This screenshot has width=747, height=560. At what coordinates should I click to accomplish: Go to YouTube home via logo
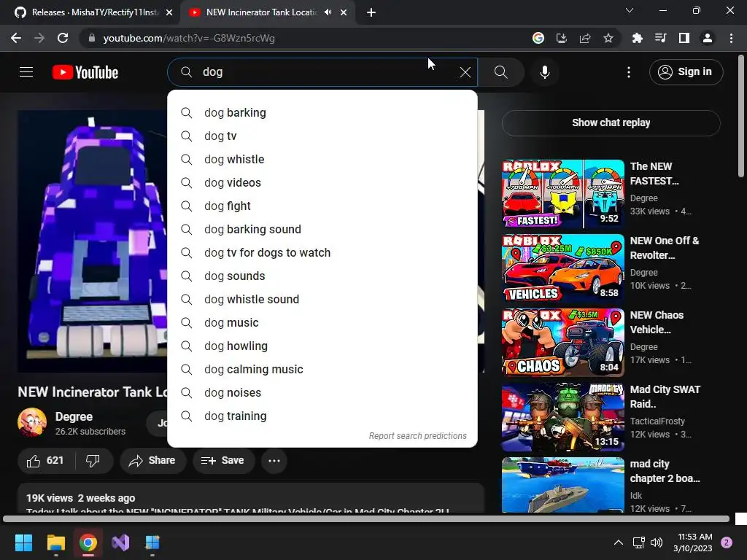[85, 72]
